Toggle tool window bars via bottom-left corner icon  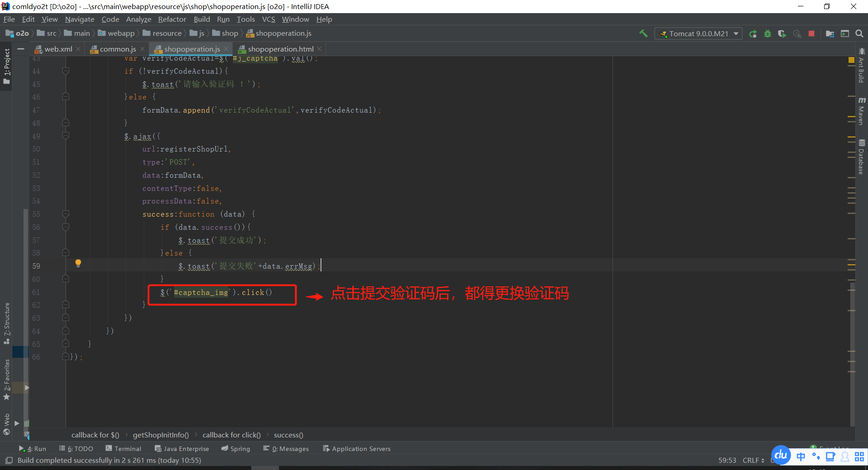9,461
